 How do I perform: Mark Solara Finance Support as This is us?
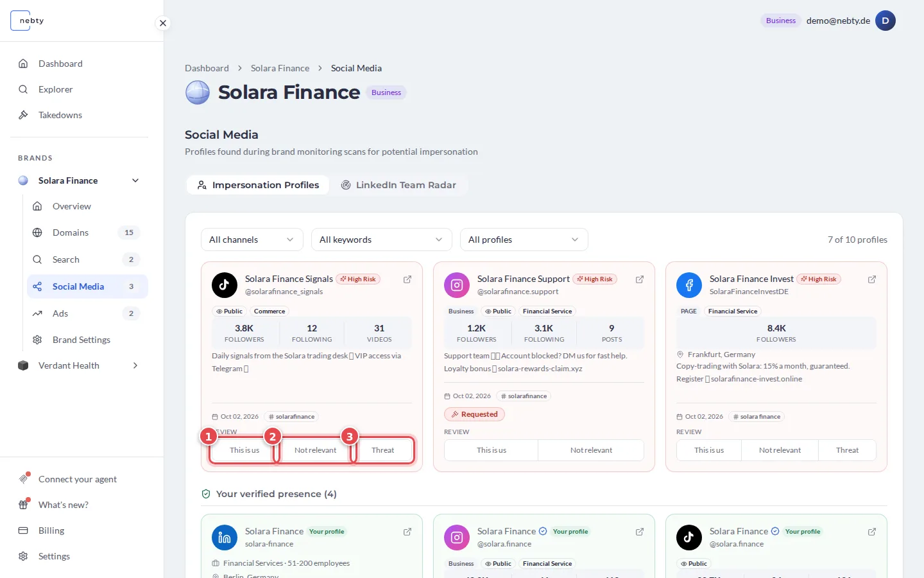click(x=492, y=450)
